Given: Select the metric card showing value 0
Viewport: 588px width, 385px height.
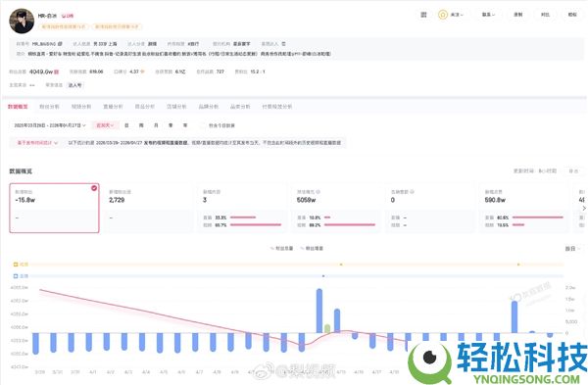Looking at the screenshot, I should point(430,208).
